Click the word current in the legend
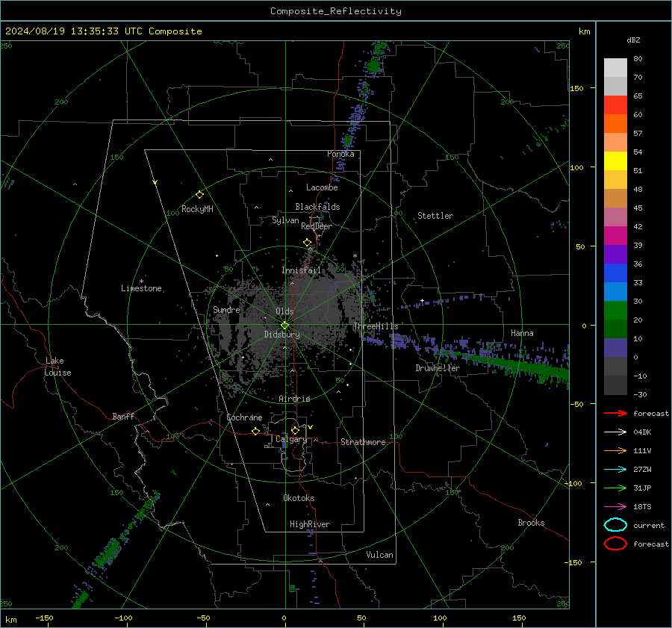 [649, 525]
